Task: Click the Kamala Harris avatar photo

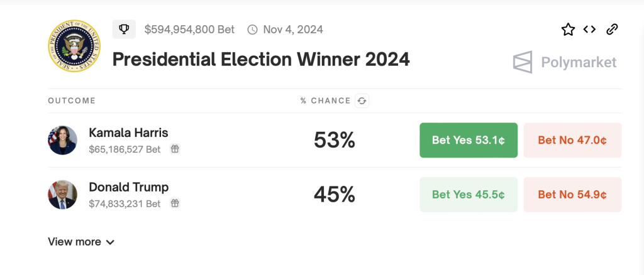Action: 62,140
